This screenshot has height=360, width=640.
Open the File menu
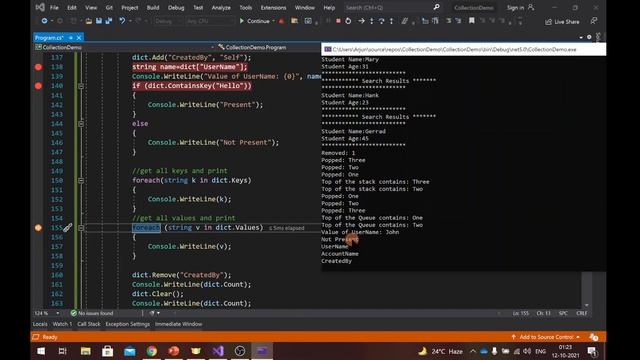tap(54, 7)
